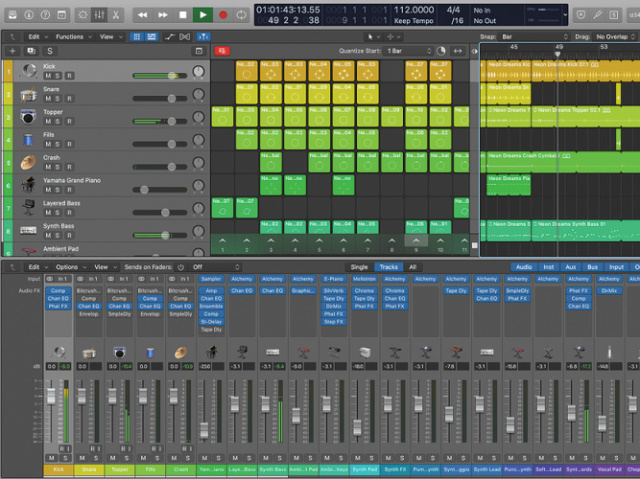The image size is (640, 479).
Task: Show the Live Loops grid view
Action: point(137,37)
